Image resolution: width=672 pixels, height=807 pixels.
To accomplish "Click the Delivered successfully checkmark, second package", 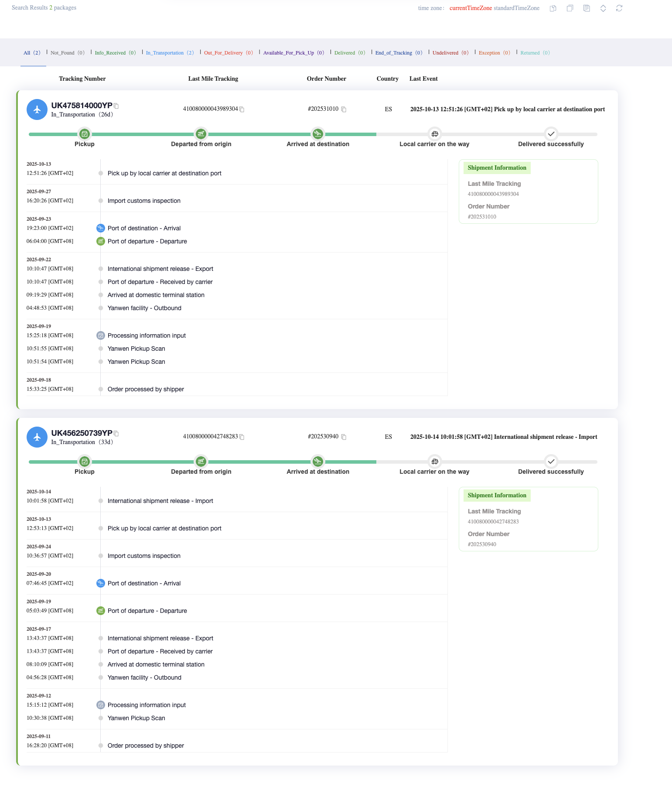I will click(551, 462).
